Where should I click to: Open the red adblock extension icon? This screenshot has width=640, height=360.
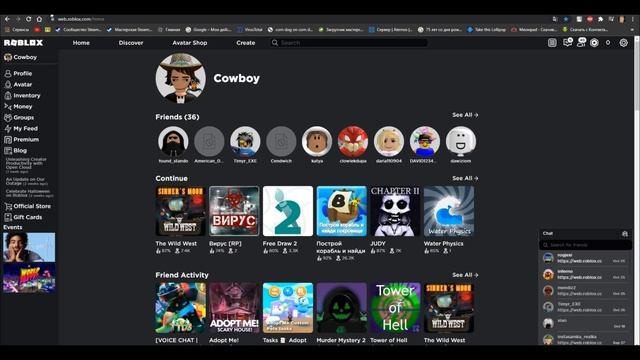coord(590,19)
